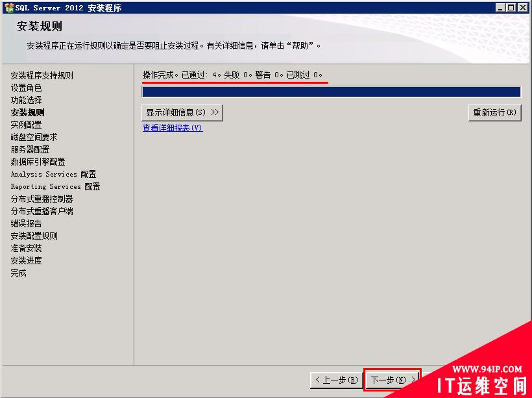The height and width of the screenshot is (398, 532).
Task: Select the 准备安装 step in the sidebar
Action: [x=26, y=248]
